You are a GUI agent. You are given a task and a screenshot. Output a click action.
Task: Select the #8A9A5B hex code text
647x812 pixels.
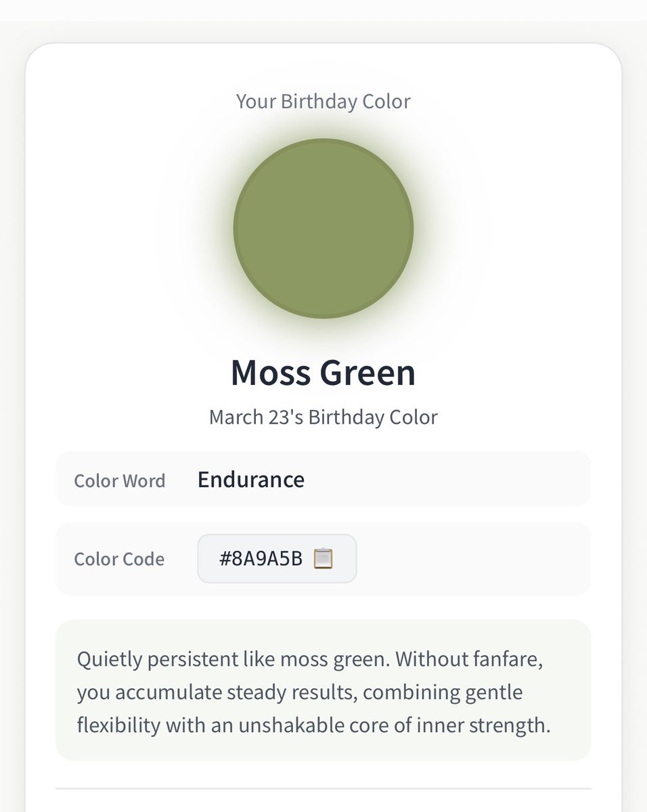click(x=261, y=559)
